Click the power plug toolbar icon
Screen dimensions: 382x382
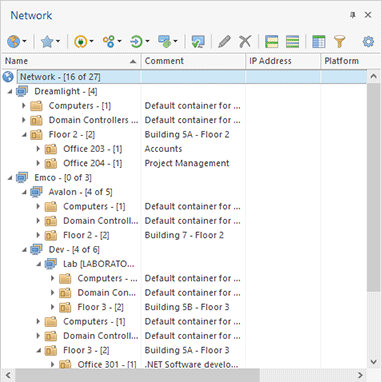(x=80, y=42)
